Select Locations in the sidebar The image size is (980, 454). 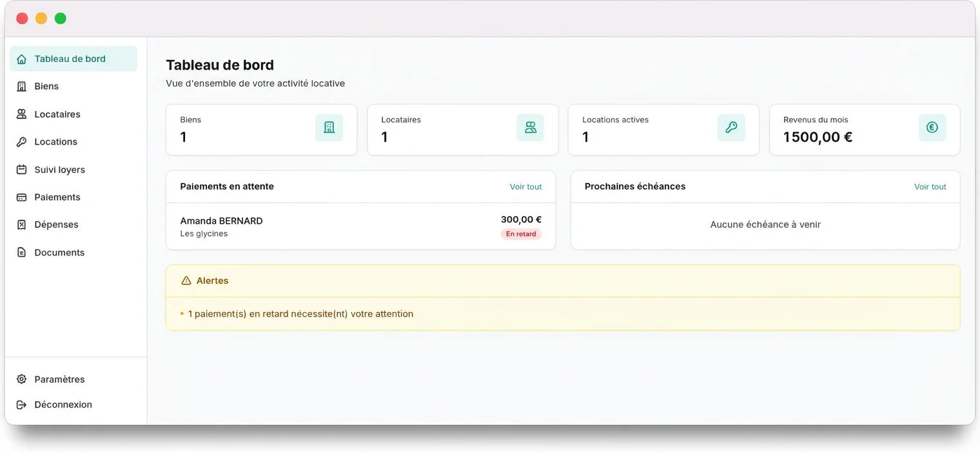tap(73, 142)
